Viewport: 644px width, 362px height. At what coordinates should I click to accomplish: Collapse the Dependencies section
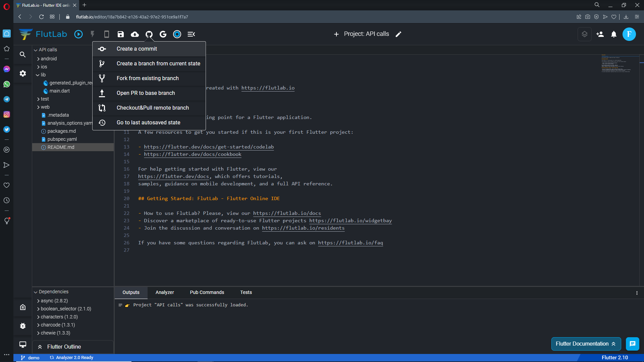(x=36, y=292)
